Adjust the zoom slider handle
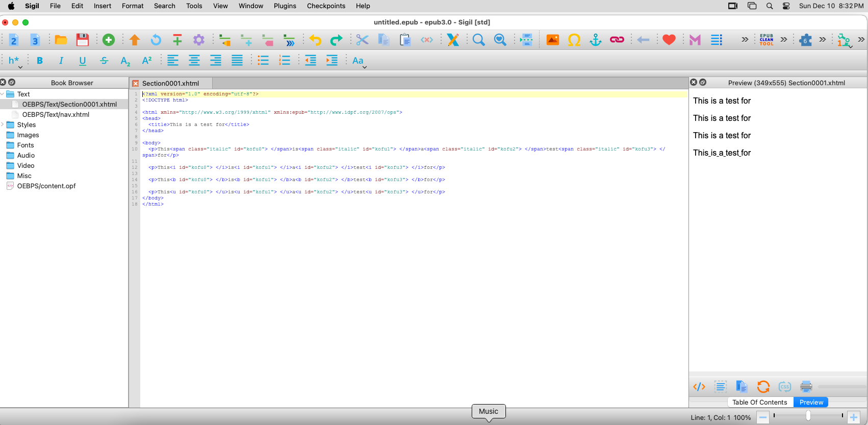Screen dimensions: 868x425 [x=808, y=416]
